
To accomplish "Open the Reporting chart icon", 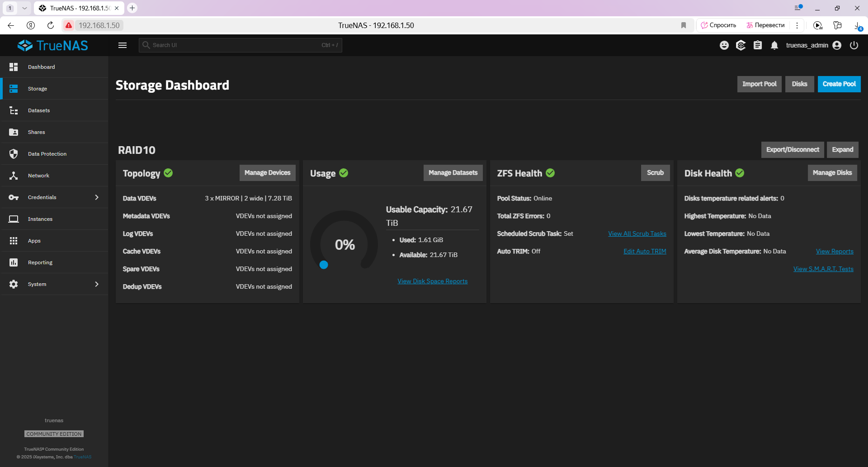I will pyautogui.click(x=14, y=262).
